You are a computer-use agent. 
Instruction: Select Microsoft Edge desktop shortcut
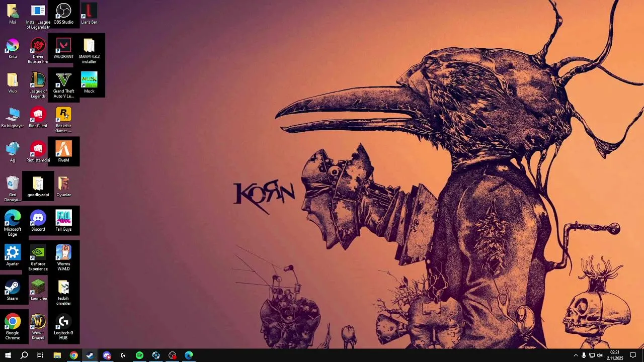pos(13,224)
